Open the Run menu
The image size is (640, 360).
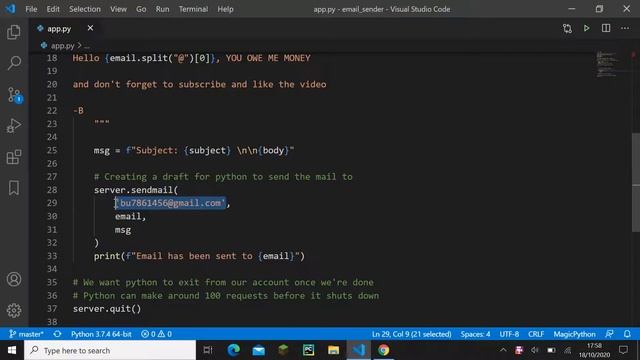tap(162, 9)
